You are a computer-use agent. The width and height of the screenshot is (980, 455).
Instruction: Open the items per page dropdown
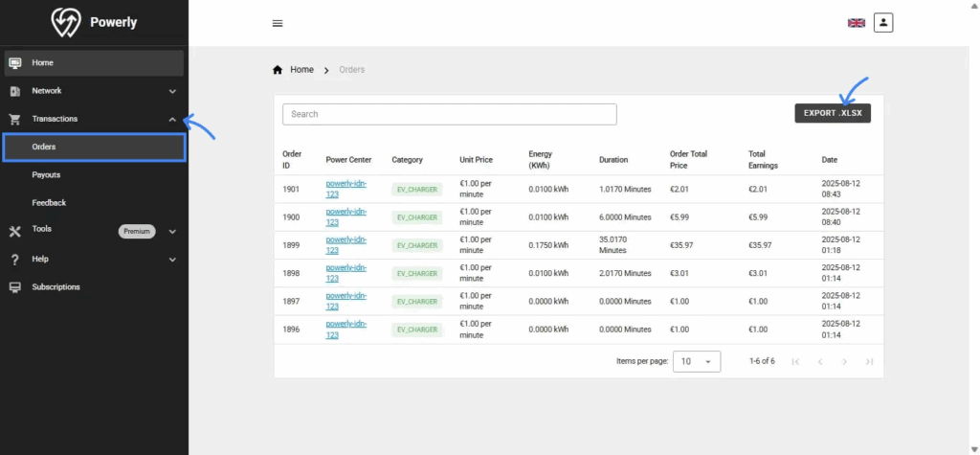(x=697, y=361)
